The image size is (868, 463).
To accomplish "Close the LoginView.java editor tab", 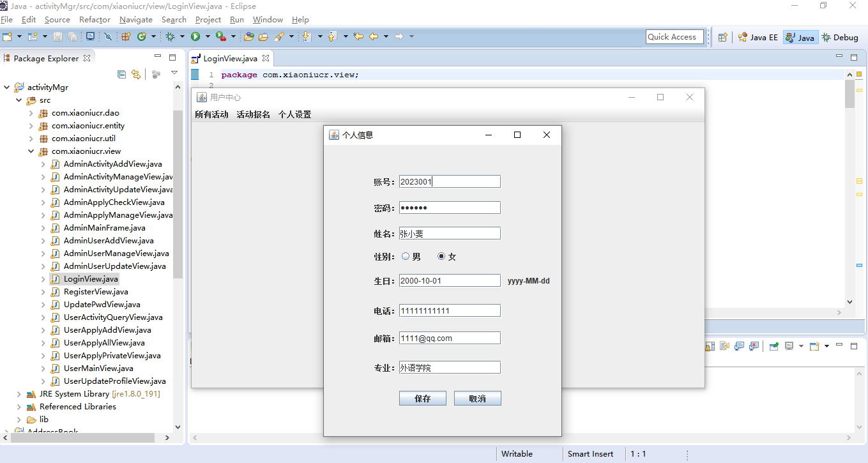I will point(266,58).
